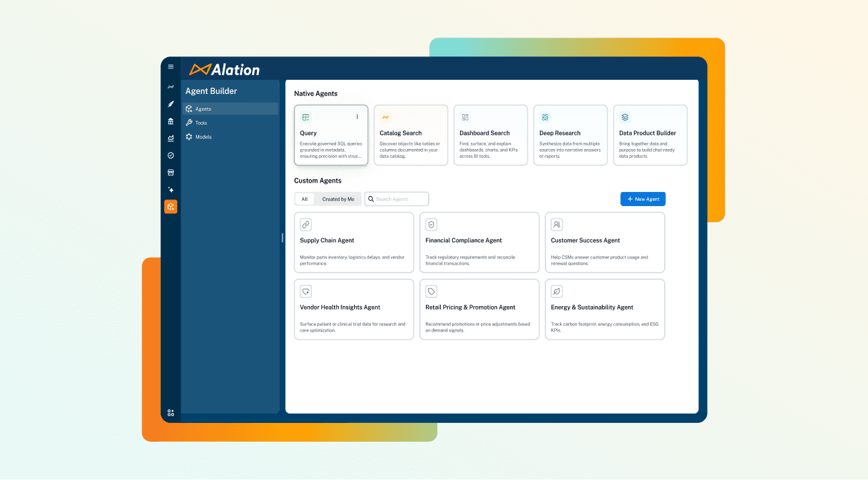The height and width of the screenshot is (480, 868).
Task: Select Agents in the Agent Builder menu
Action: click(203, 108)
